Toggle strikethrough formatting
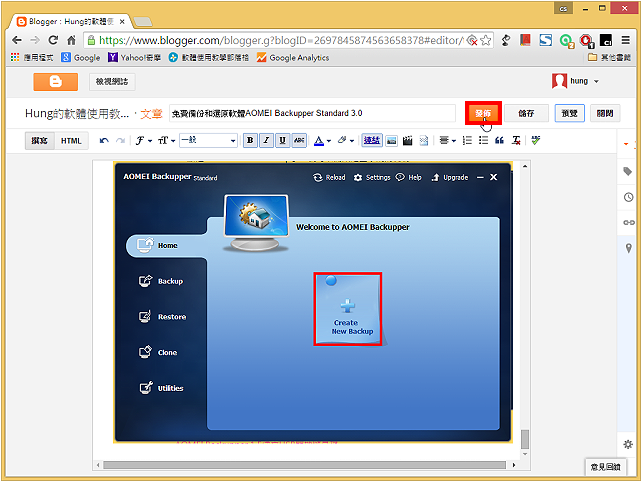The image size is (643, 483). pyautogui.click(x=299, y=141)
